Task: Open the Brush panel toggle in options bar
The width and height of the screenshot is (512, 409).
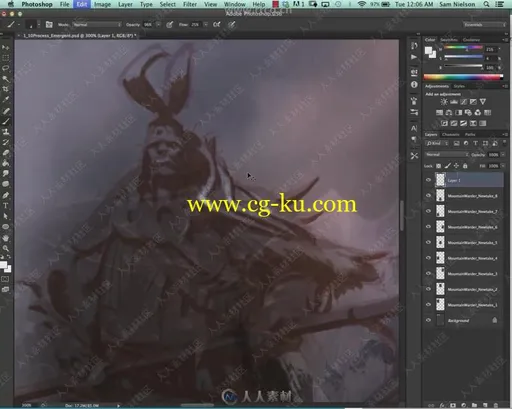Action: [49, 24]
